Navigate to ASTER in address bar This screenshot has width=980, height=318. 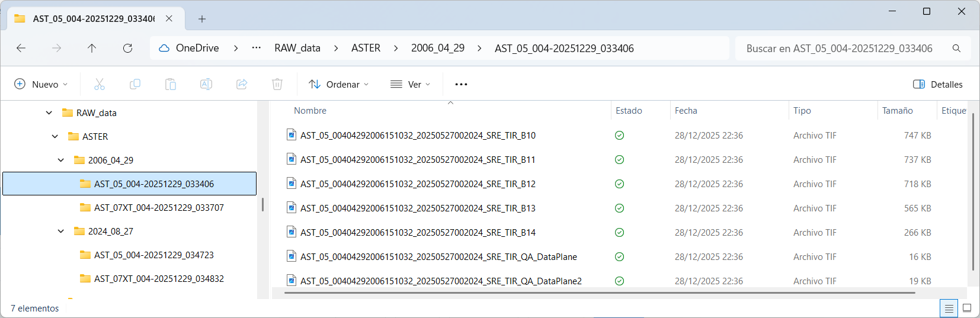(366, 48)
